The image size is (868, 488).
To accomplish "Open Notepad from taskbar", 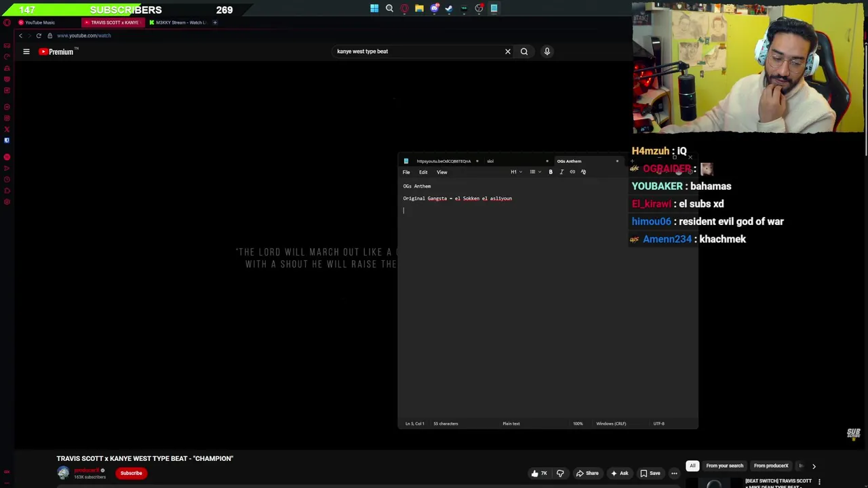I will click(494, 9).
